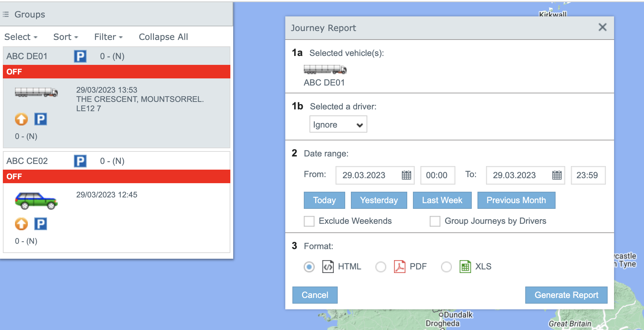Select the XLS spreadsheet format option

tap(446, 267)
